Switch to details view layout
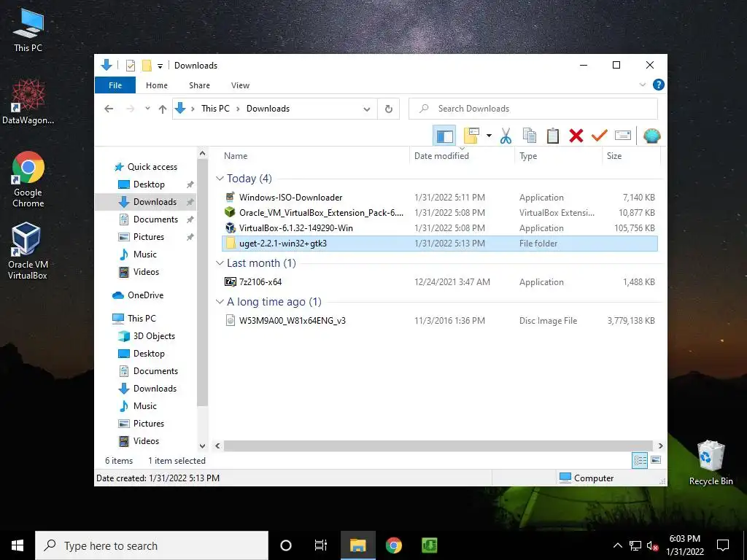 [640, 460]
